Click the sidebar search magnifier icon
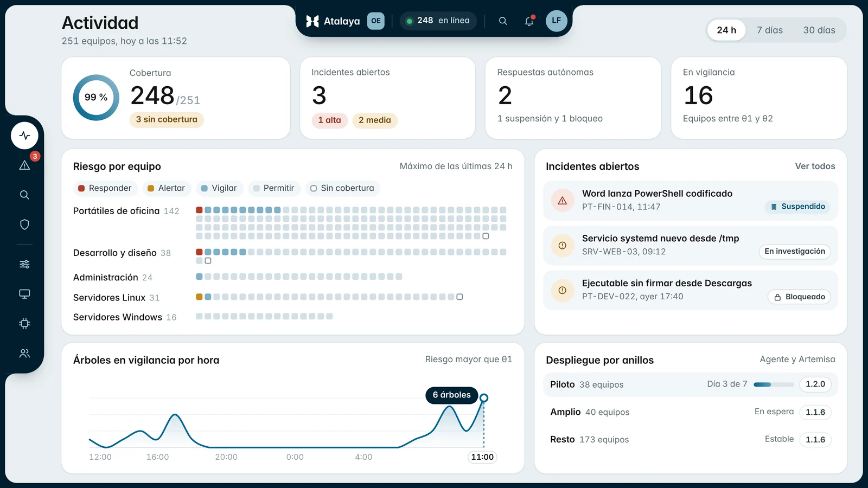868x488 pixels. [x=24, y=195]
